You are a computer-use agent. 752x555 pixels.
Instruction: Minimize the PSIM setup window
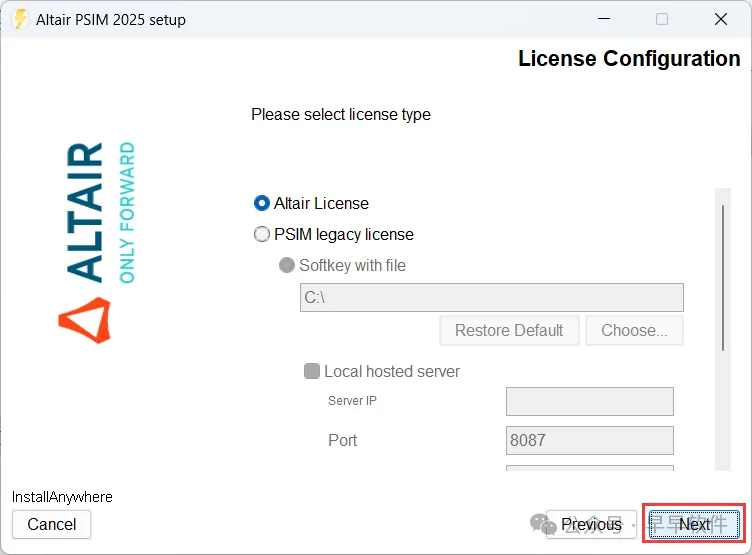tap(602, 19)
